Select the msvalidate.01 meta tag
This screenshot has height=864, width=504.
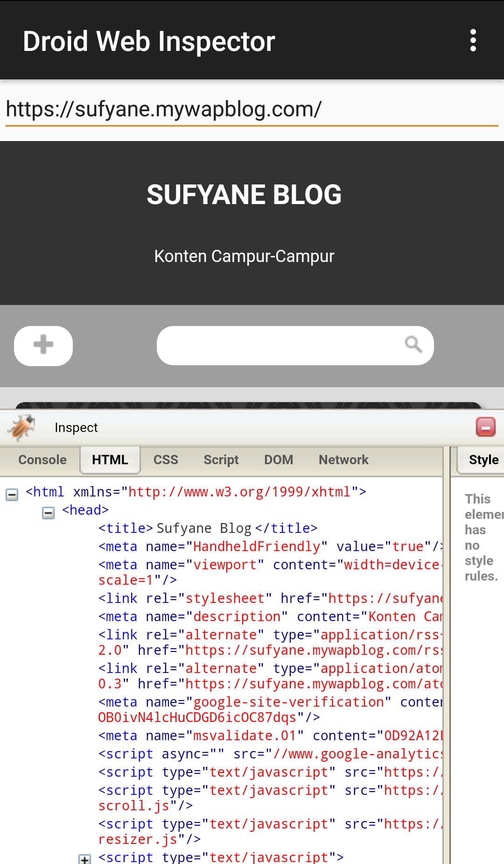[x=270, y=736]
